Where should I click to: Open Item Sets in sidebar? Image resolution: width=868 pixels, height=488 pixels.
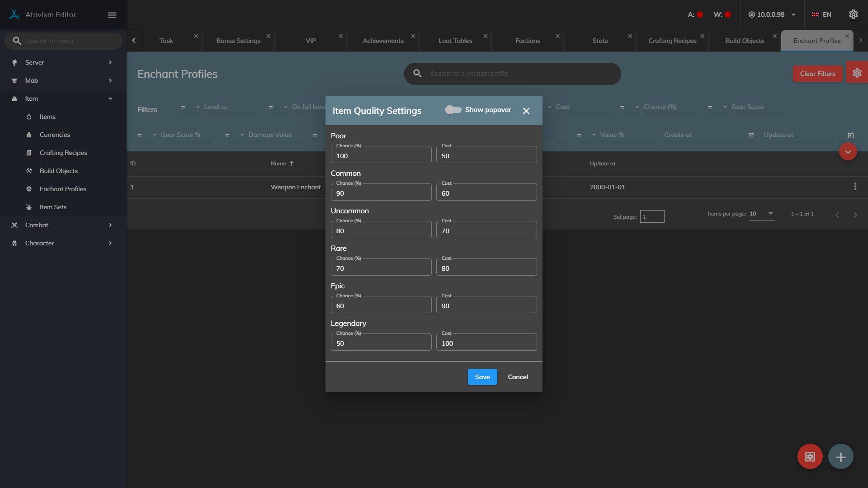(x=53, y=207)
